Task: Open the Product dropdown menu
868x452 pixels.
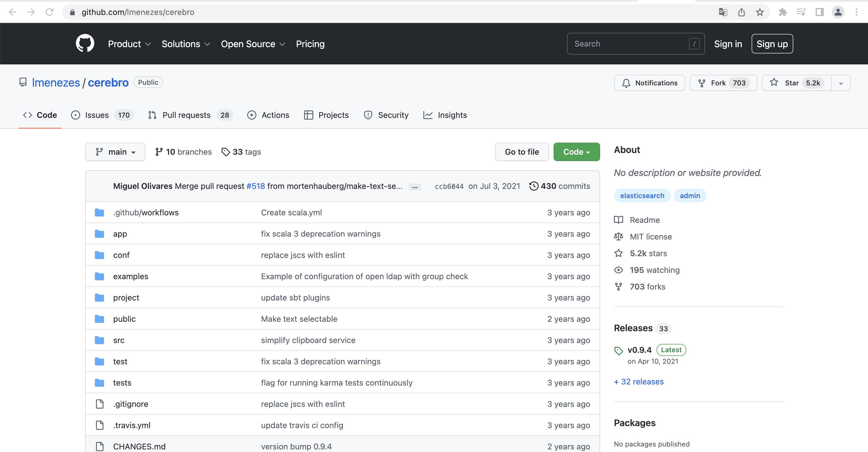Action: click(129, 44)
